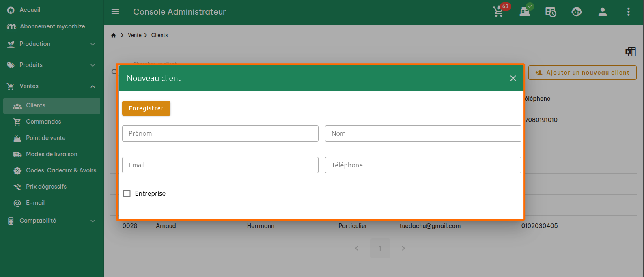Close the Nouveau client dialog
The image size is (644, 277).
pos(513,78)
